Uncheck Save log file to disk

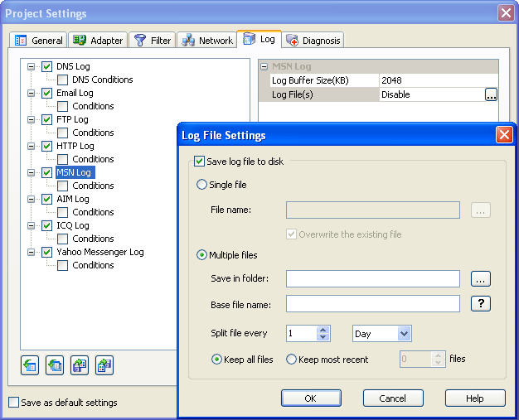point(199,162)
